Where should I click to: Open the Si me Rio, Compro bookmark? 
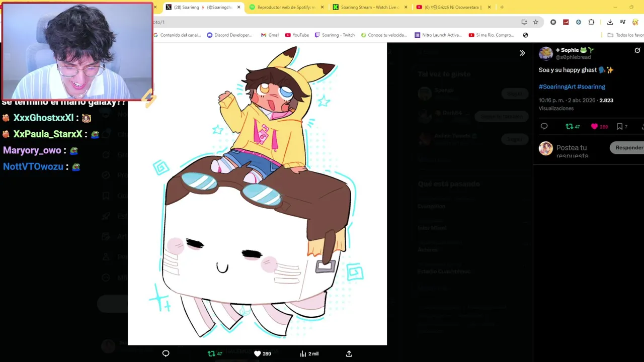[x=492, y=35]
